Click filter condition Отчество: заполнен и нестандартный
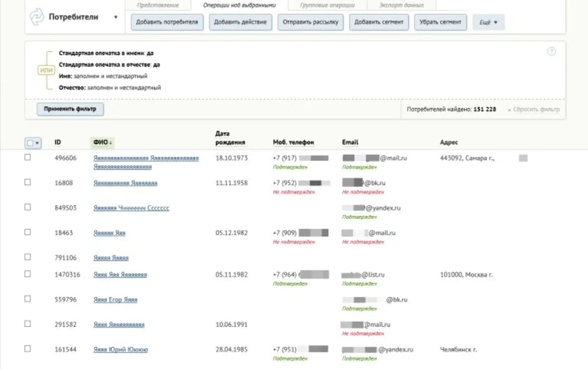Screen dimensions: 588x369 coord(110,87)
